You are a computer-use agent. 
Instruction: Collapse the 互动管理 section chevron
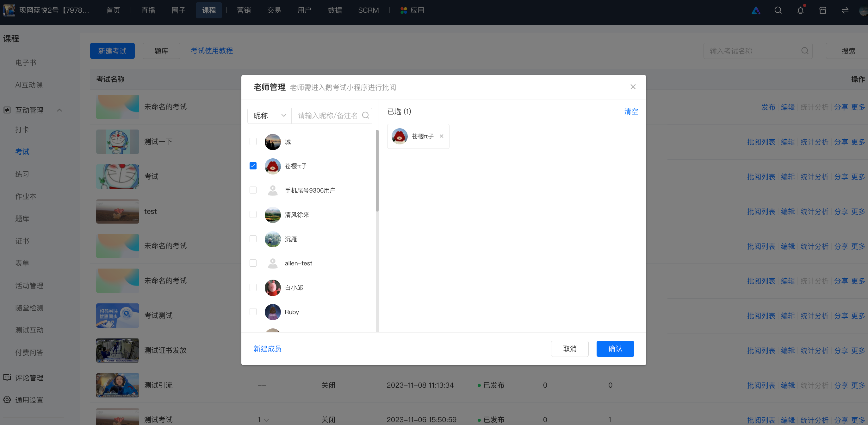60,110
